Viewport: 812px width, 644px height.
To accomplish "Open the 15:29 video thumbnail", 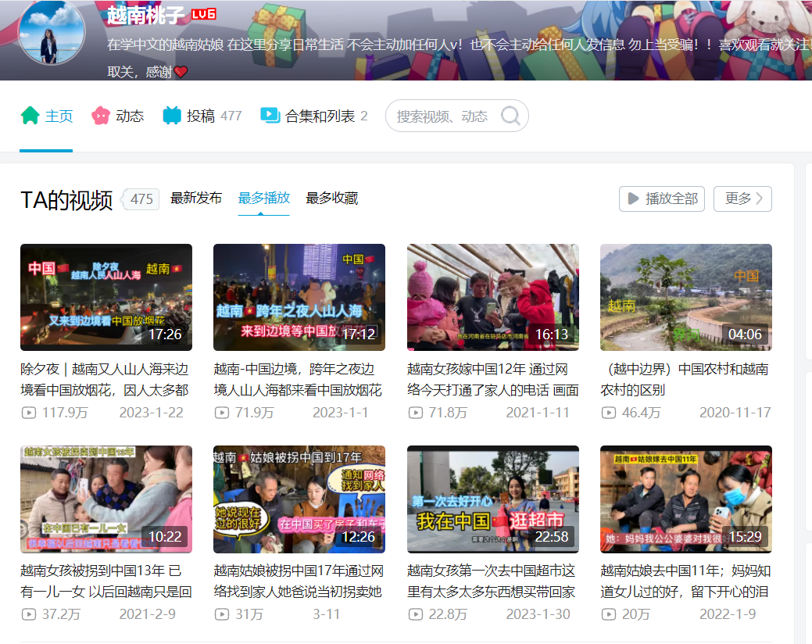I will 686,499.
